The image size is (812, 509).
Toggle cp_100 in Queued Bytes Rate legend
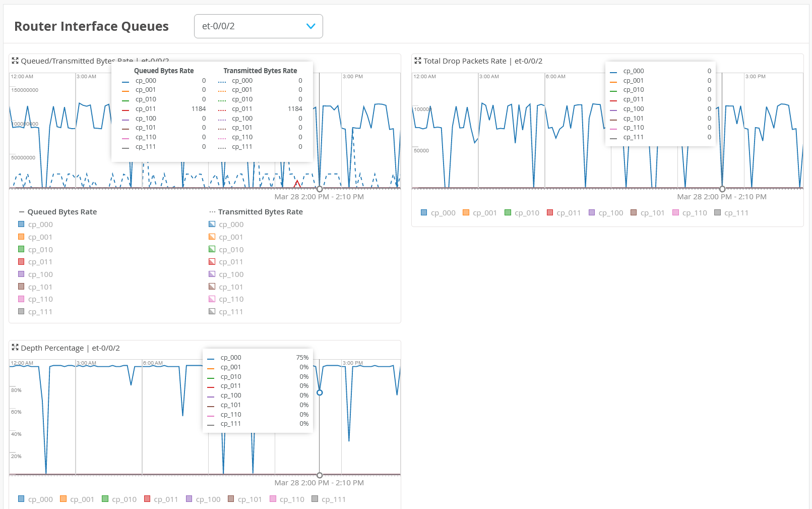35,274
